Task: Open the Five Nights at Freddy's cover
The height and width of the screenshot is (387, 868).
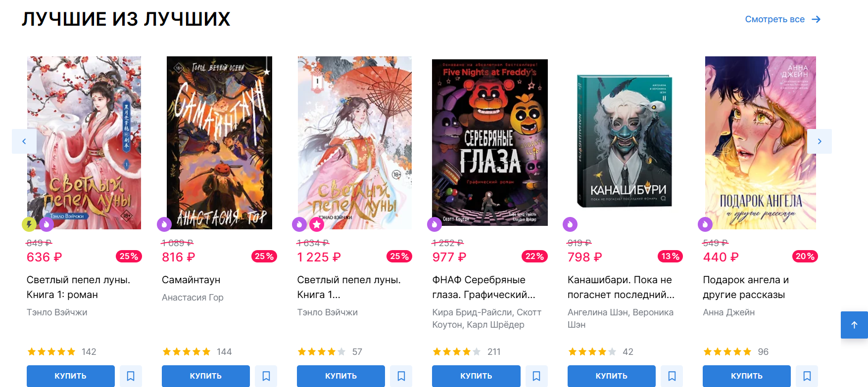Action: 490,142
